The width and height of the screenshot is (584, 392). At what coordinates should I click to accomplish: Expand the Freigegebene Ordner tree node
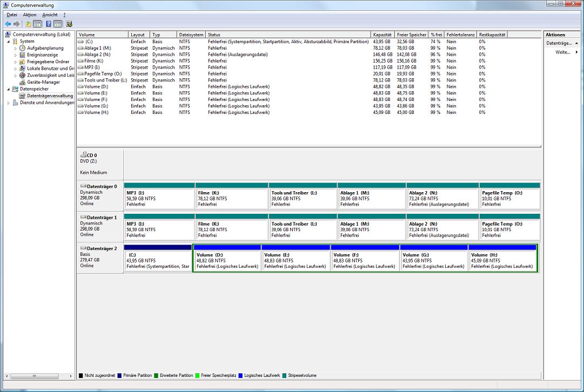(16, 62)
